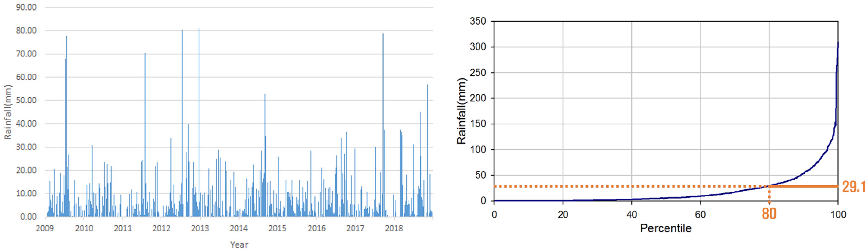Click the 350 rainfall axis label

[478, 21]
